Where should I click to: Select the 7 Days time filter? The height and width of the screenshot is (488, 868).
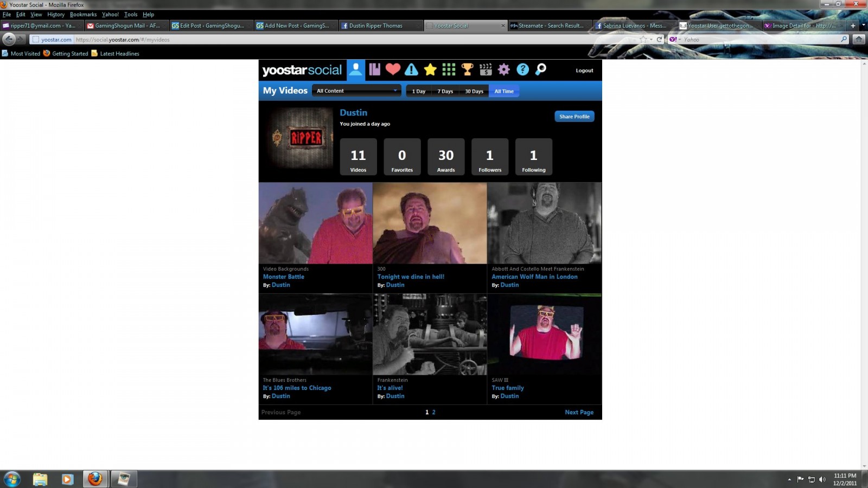pyautogui.click(x=445, y=91)
